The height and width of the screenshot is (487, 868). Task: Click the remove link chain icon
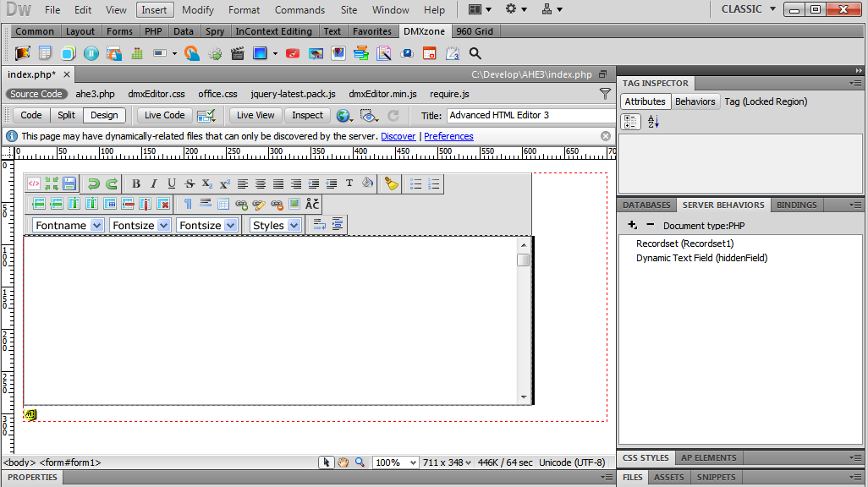click(x=277, y=205)
